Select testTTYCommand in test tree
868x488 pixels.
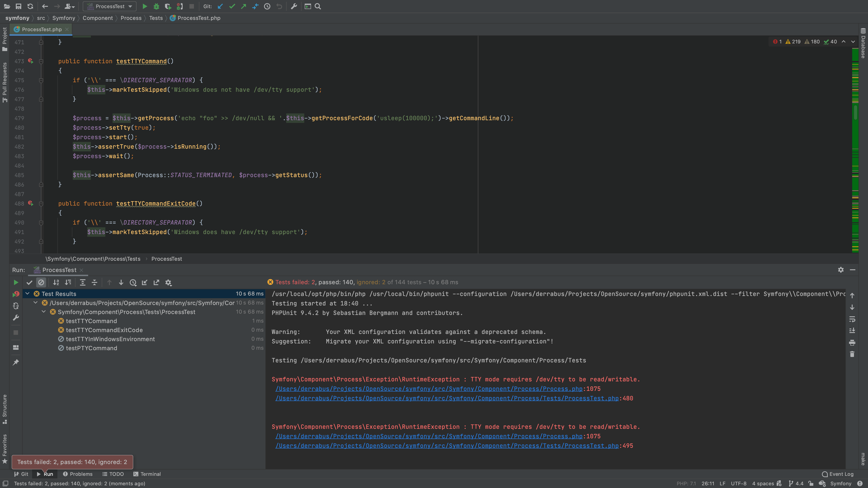[91, 321]
